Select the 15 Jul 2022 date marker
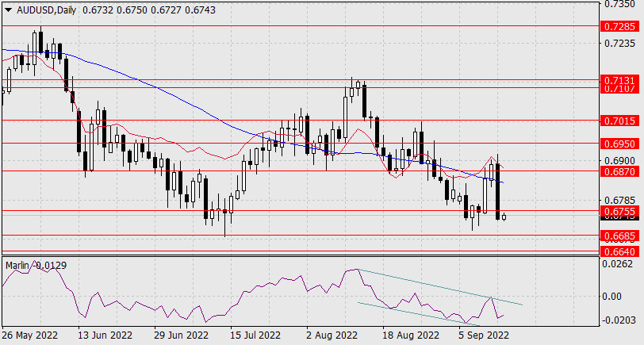The height and width of the screenshot is (345, 644). point(256,335)
